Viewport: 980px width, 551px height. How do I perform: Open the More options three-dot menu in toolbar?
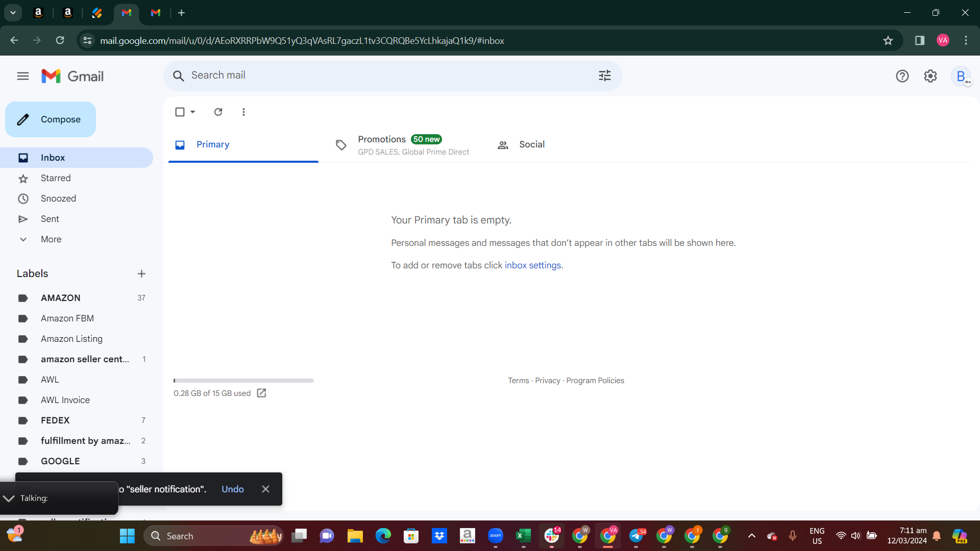(x=243, y=112)
